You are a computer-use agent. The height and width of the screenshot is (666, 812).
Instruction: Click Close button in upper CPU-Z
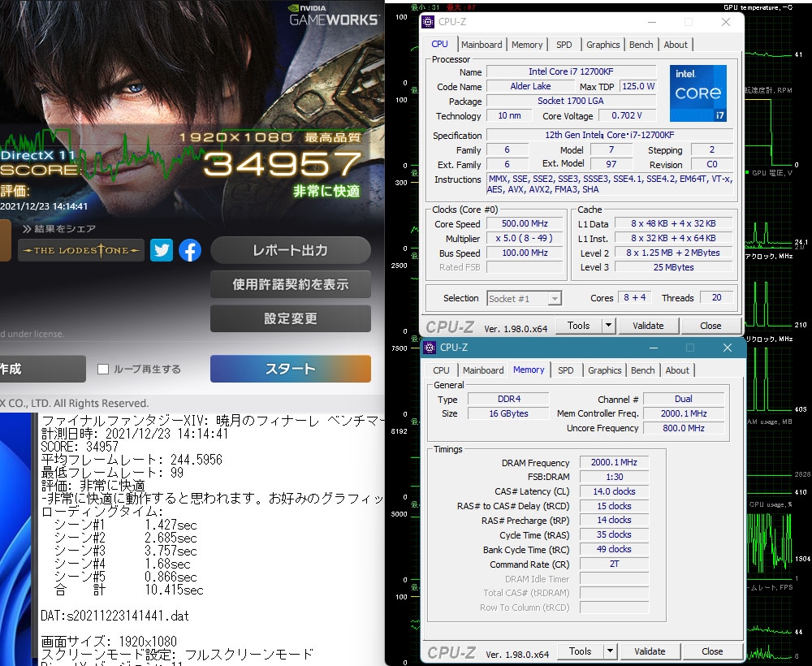(710, 326)
